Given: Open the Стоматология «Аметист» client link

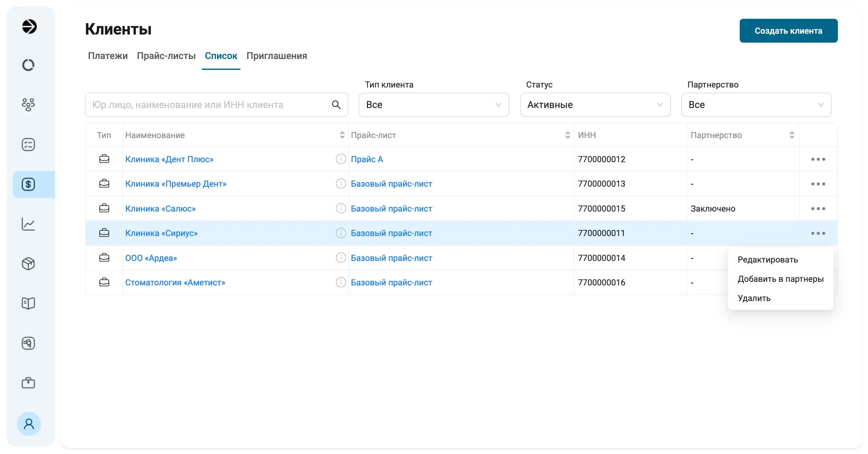Looking at the screenshot, I should tap(175, 283).
